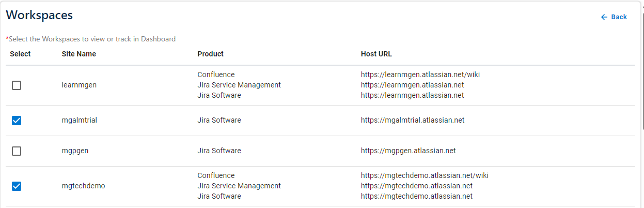The height and width of the screenshot is (208, 644).
Task: Click the Workspaces page heading
Action: tap(39, 15)
